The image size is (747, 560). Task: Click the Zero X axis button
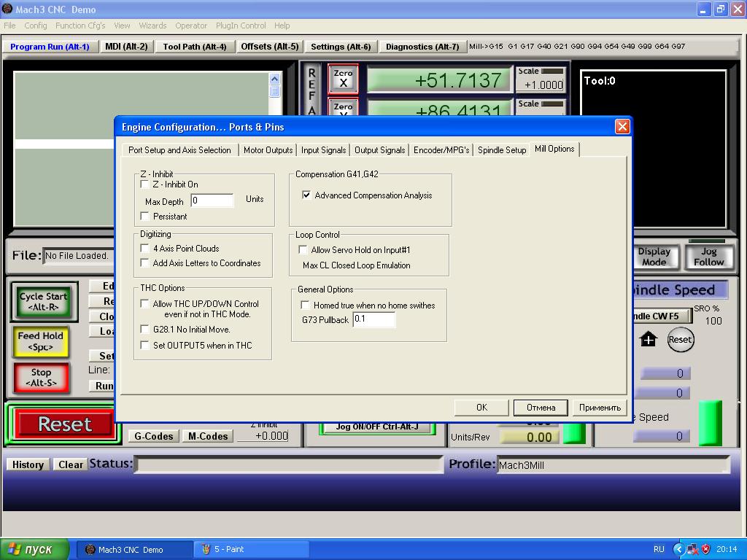tap(343, 79)
